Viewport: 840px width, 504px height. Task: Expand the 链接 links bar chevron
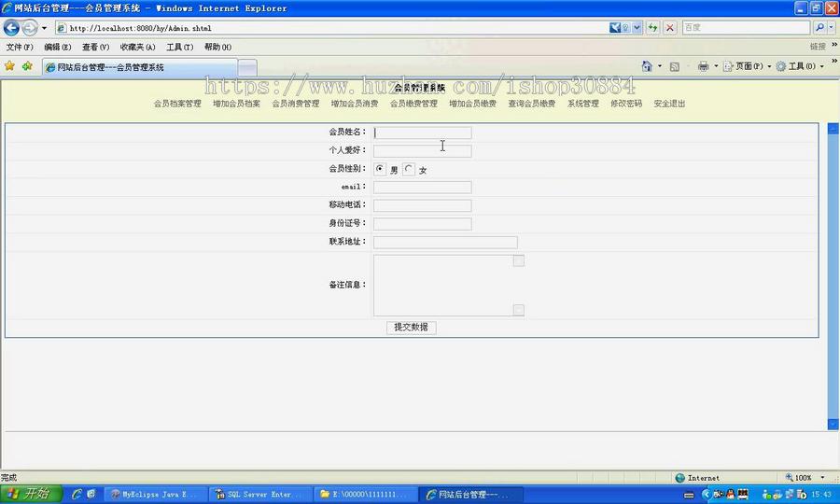click(833, 45)
